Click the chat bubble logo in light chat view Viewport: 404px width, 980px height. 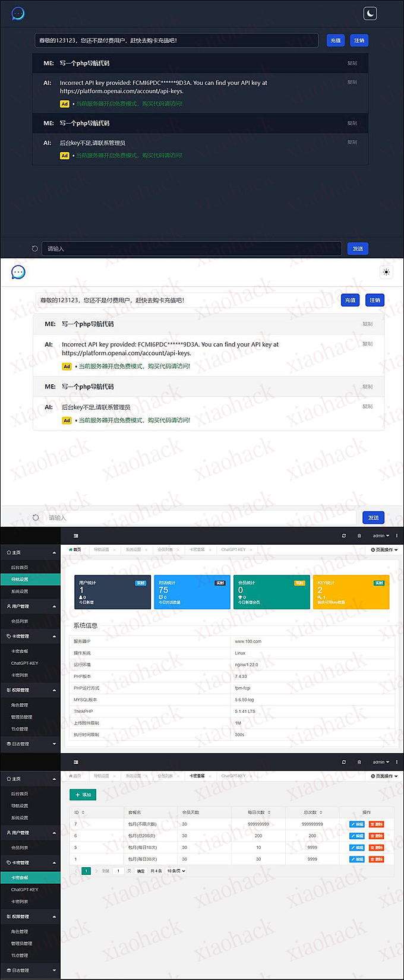(x=18, y=272)
